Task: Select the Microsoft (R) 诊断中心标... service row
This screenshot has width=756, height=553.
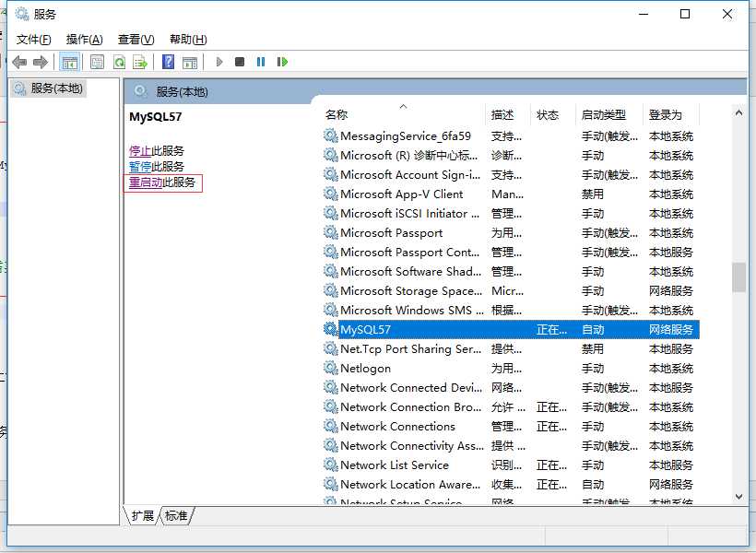Action: (510, 156)
